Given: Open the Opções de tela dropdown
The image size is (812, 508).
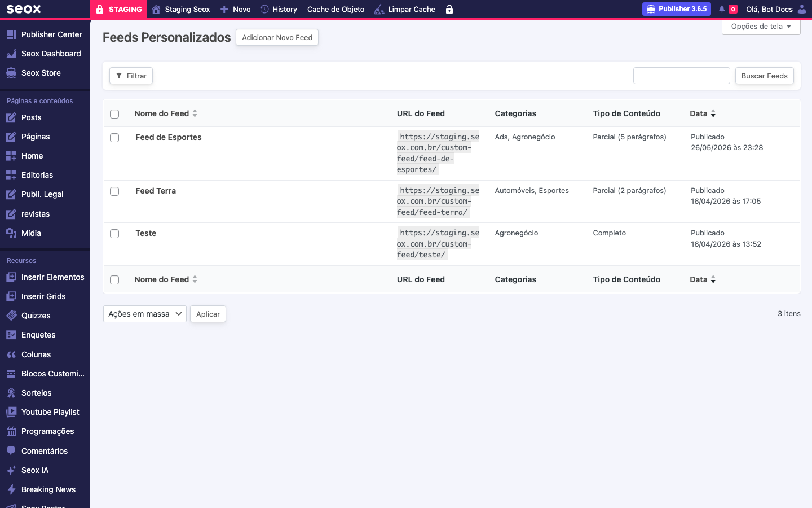Looking at the screenshot, I should pos(761,27).
